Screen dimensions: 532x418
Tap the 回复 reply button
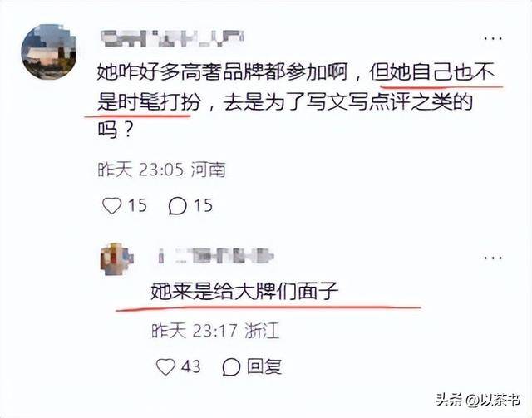pos(264,366)
